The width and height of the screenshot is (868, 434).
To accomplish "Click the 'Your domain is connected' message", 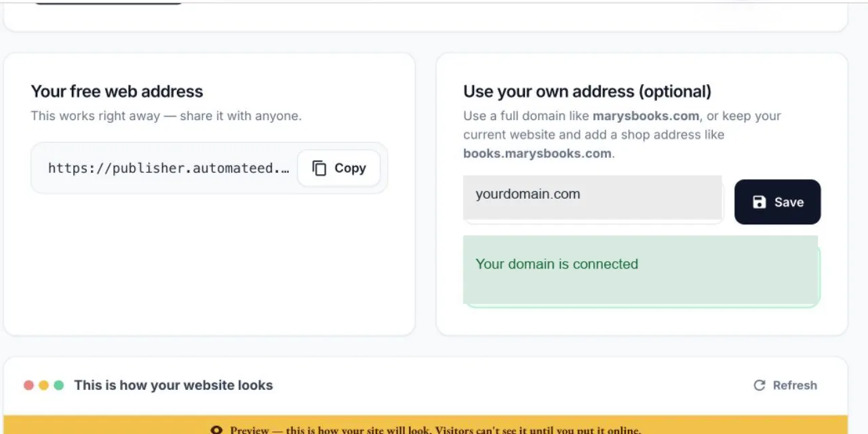I will (642, 270).
